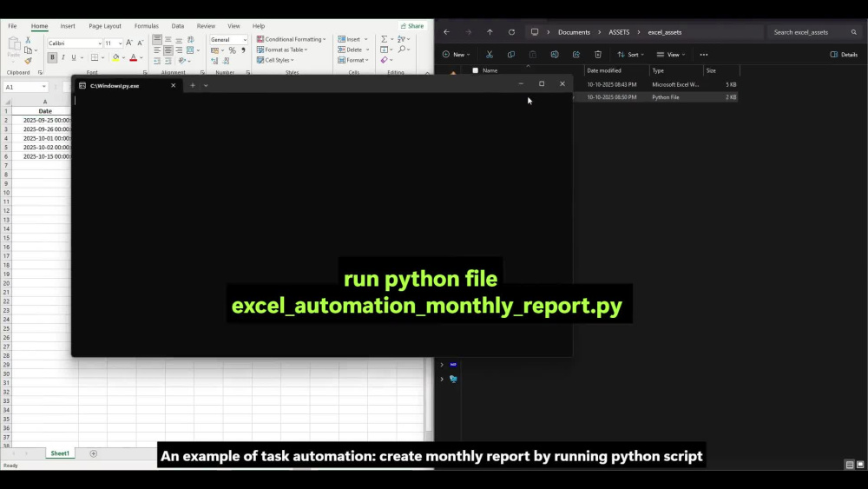Viewport: 868px width, 489px height.
Task: Open the font size dropdown in Excel
Action: [x=120, y=43]
